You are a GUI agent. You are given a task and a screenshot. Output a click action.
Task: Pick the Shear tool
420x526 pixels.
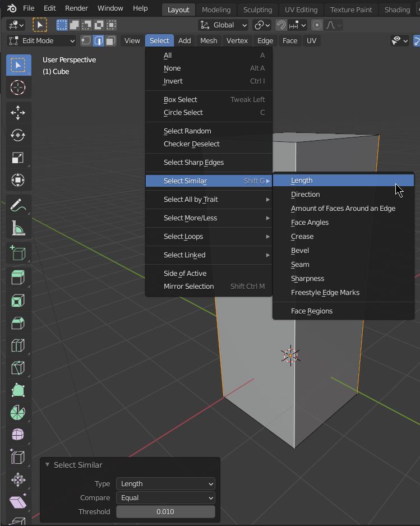click(19, 502)
